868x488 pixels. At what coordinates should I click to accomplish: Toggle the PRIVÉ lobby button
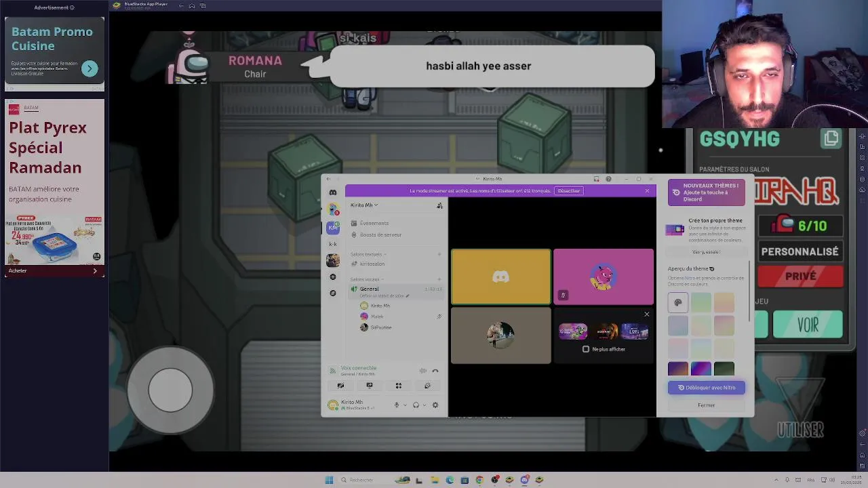(801, 277)
